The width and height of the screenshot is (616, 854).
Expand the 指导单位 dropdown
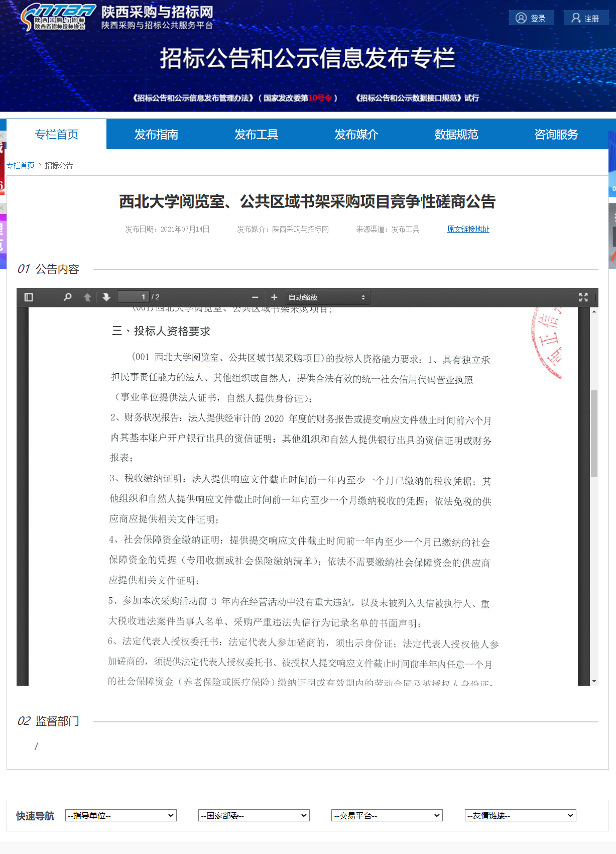point(121,815)
